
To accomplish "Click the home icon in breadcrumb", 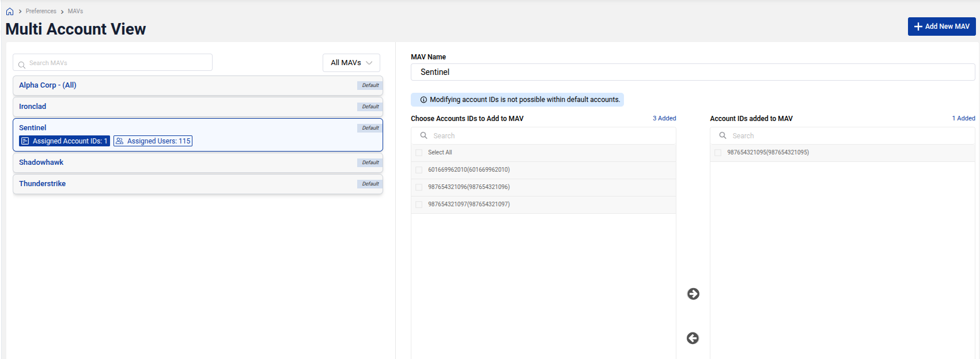I will click(x=10, y=12).
